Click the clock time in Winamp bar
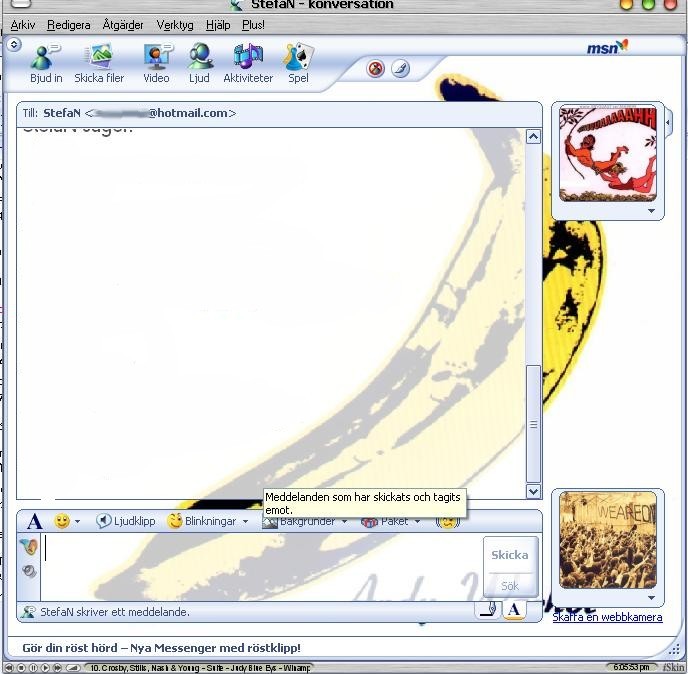 631,667
